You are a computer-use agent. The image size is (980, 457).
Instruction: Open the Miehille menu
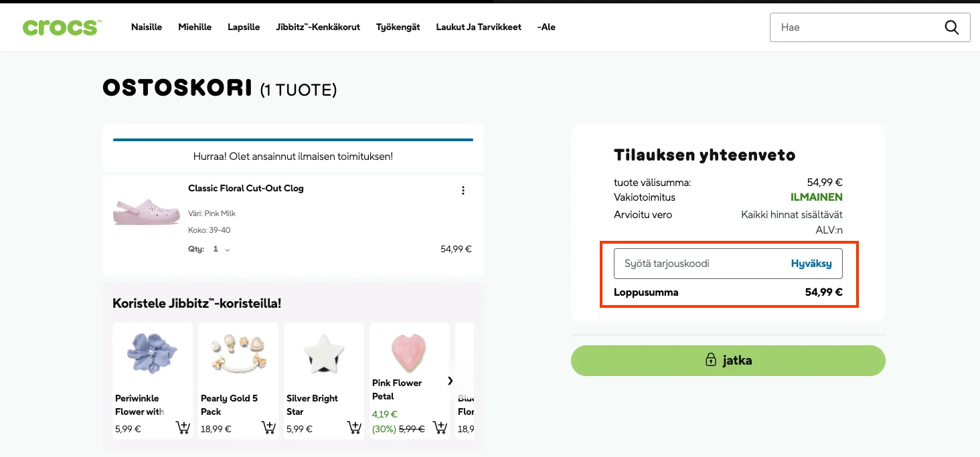pyautogui.click(x=195, y=27)
